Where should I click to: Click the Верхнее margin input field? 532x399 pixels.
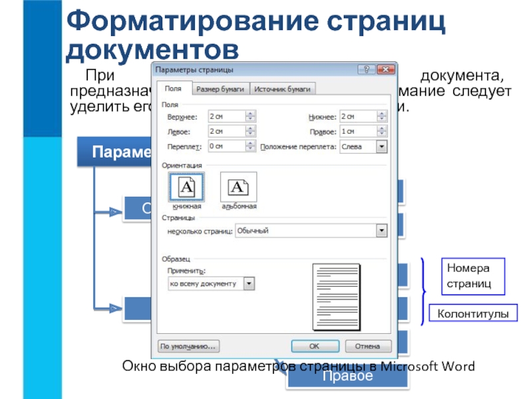(227, 116)
